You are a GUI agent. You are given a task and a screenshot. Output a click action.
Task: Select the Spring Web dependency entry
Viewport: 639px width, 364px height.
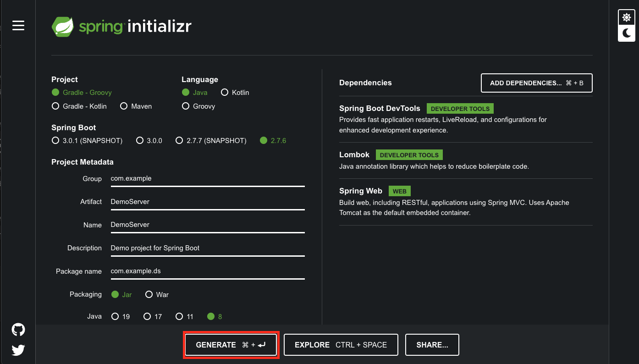click(466, 202)
